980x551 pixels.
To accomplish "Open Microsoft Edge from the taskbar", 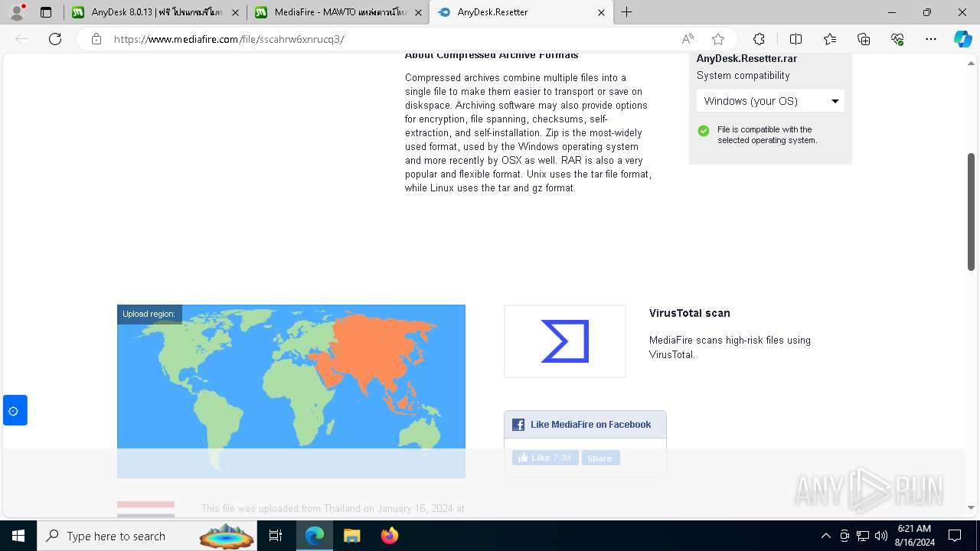I will [315, 536].
